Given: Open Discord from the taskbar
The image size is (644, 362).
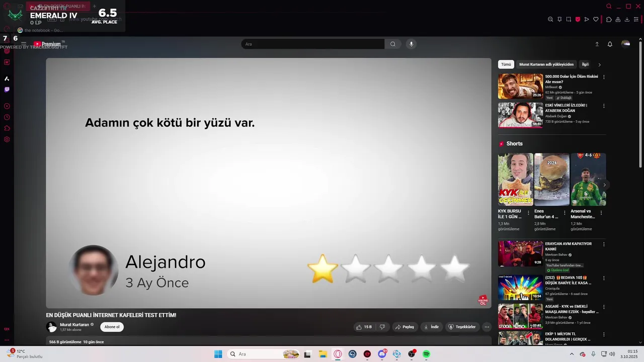Looking at the screenshot, I should click(x=382, y=354).
